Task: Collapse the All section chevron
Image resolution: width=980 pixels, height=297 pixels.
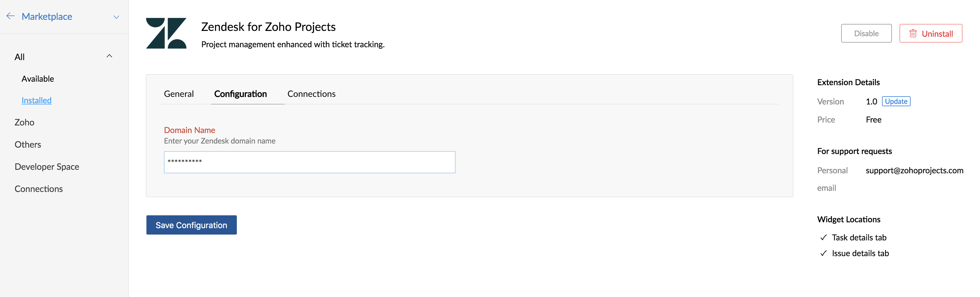Action: [x=109, y=56]
